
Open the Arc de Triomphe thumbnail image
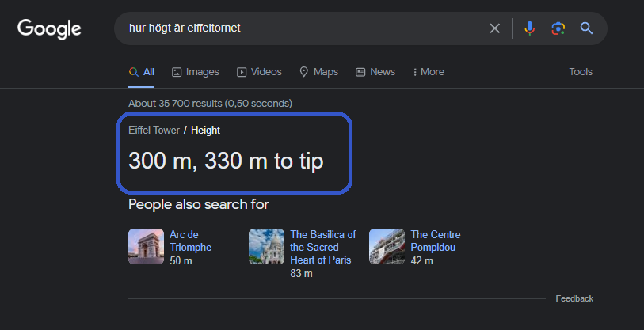(146, 246)
